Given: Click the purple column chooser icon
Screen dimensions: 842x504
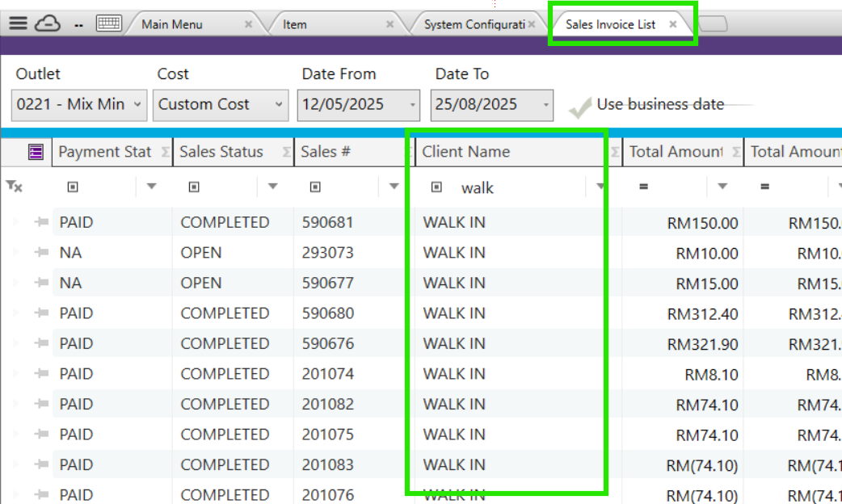Looking at the screenshot, I should pos(36,151).
